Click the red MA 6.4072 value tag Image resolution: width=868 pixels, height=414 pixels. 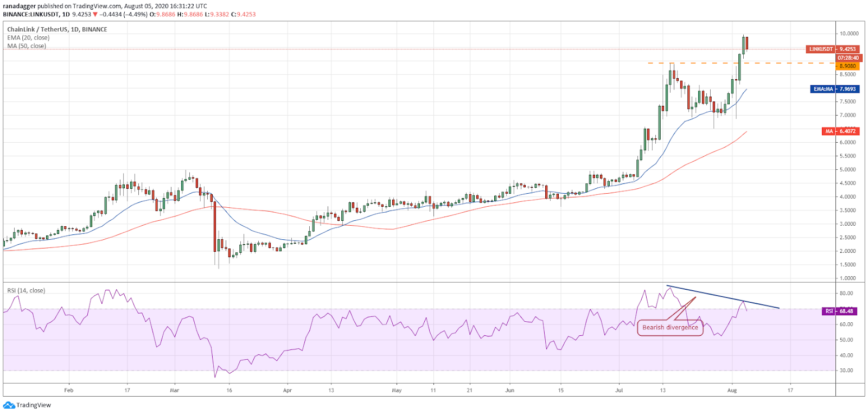840,131
